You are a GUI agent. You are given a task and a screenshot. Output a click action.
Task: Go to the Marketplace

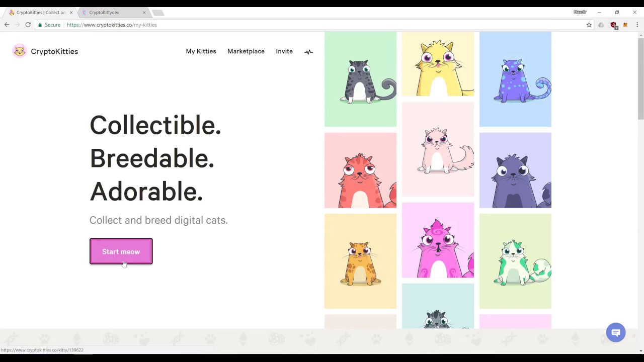[246, 51]
